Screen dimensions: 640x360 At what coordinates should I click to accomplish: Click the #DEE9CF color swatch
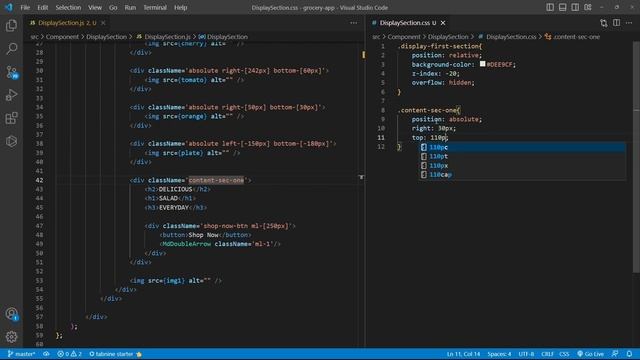click(x=482, y=64)
